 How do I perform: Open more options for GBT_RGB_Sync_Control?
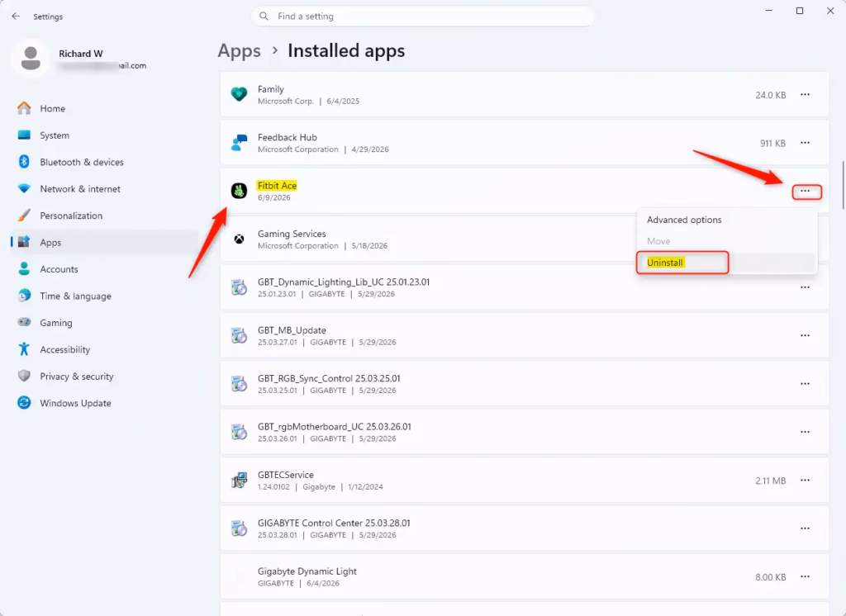(x=805, y=383)
